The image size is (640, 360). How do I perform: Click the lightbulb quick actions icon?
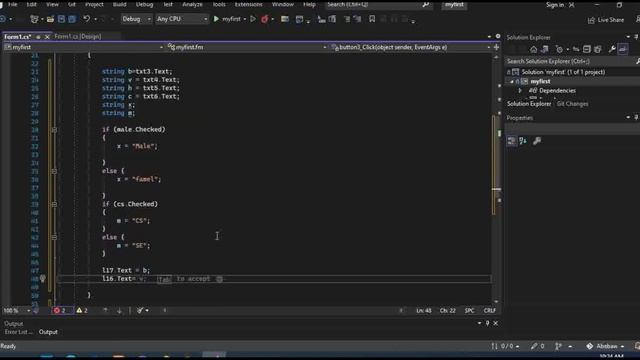(42, 279)
